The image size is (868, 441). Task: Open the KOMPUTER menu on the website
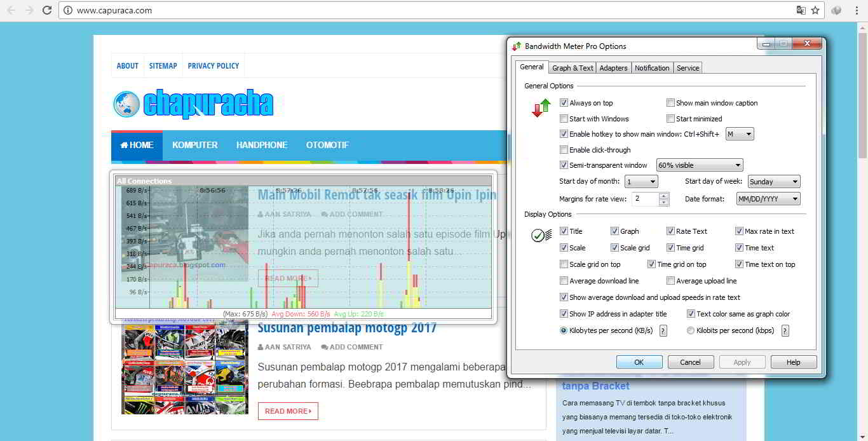(x=195, y=146)
